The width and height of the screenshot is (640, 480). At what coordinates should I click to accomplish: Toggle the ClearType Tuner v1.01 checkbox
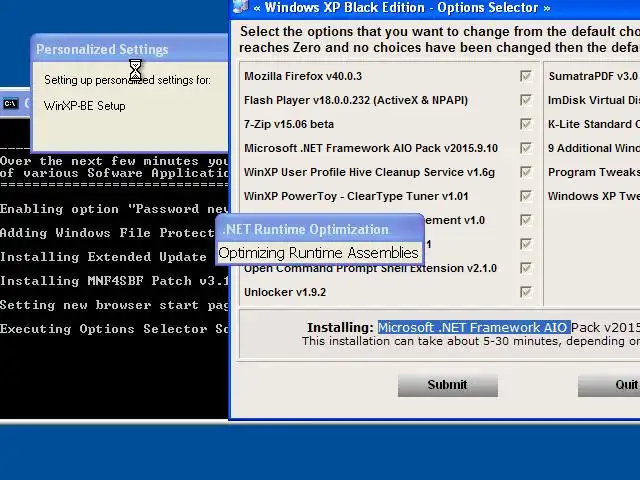point(526,196)
